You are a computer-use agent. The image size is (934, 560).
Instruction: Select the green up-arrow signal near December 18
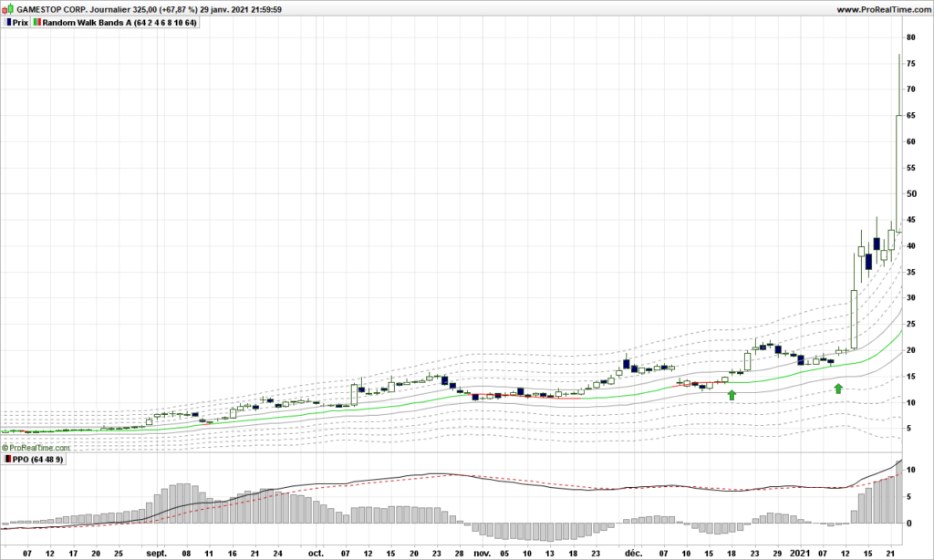(x=732, y=395)
